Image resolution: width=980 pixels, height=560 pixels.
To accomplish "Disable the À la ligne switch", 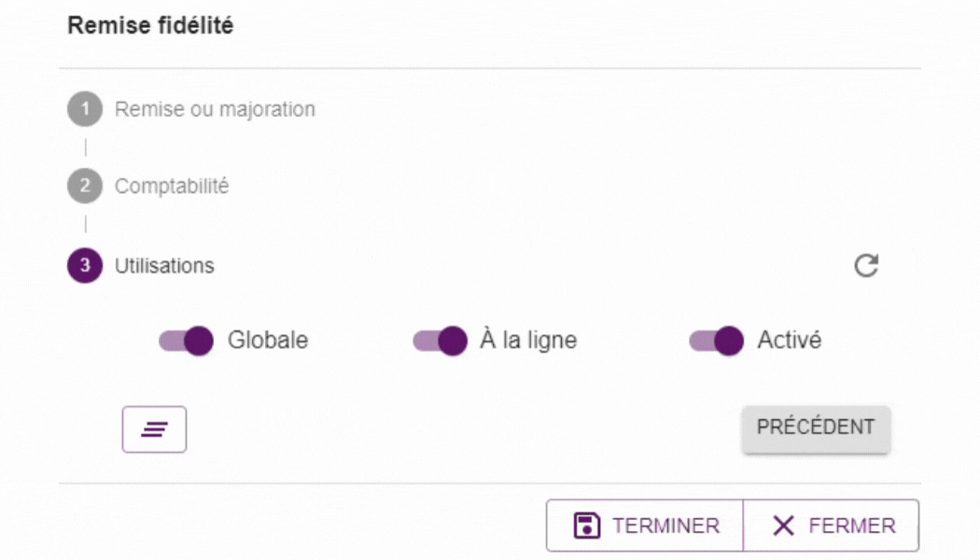I will (x=440, y=341).
